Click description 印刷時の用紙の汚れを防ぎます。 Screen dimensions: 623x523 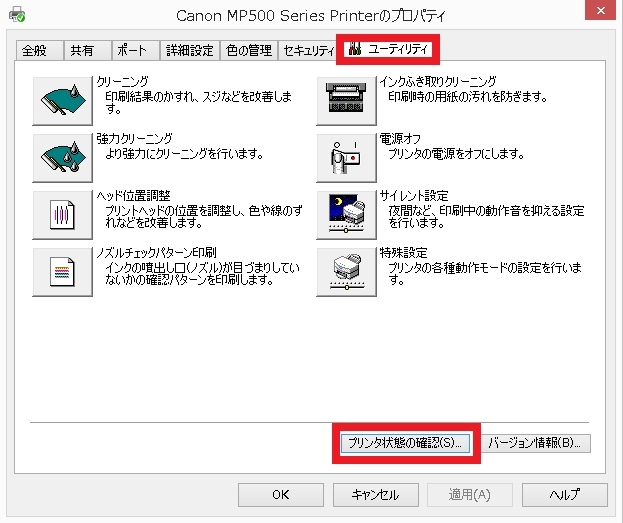tap(468, 96)
